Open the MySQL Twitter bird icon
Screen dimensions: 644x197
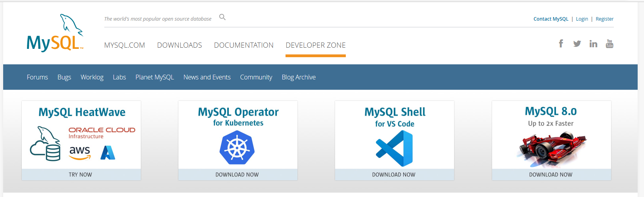(x=577, y=44)
